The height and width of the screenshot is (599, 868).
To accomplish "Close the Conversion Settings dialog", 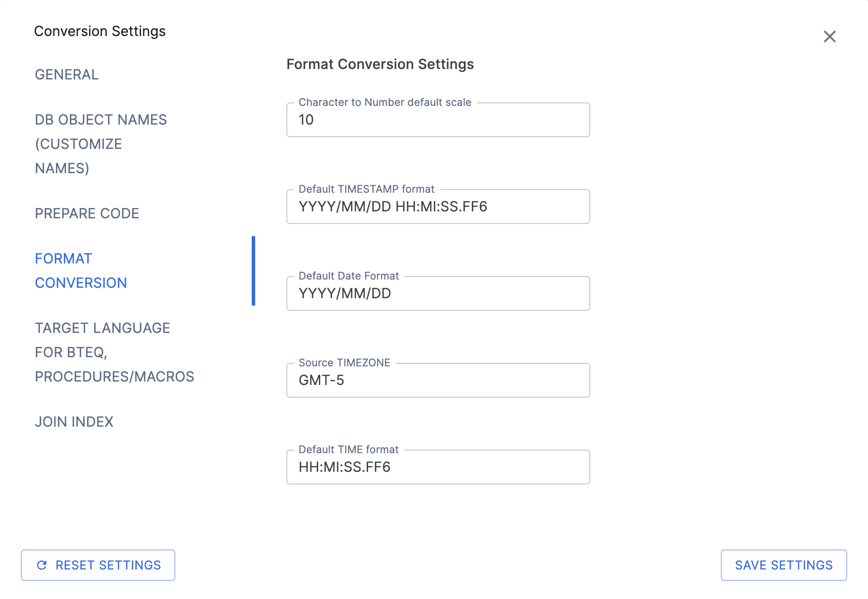I will (x=830, y=36).
